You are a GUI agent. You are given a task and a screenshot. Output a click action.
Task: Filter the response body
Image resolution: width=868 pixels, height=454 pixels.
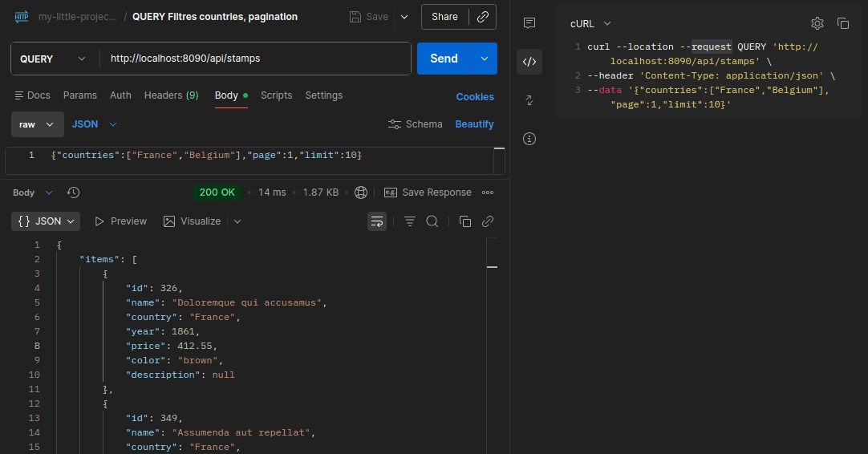(410, 221)
